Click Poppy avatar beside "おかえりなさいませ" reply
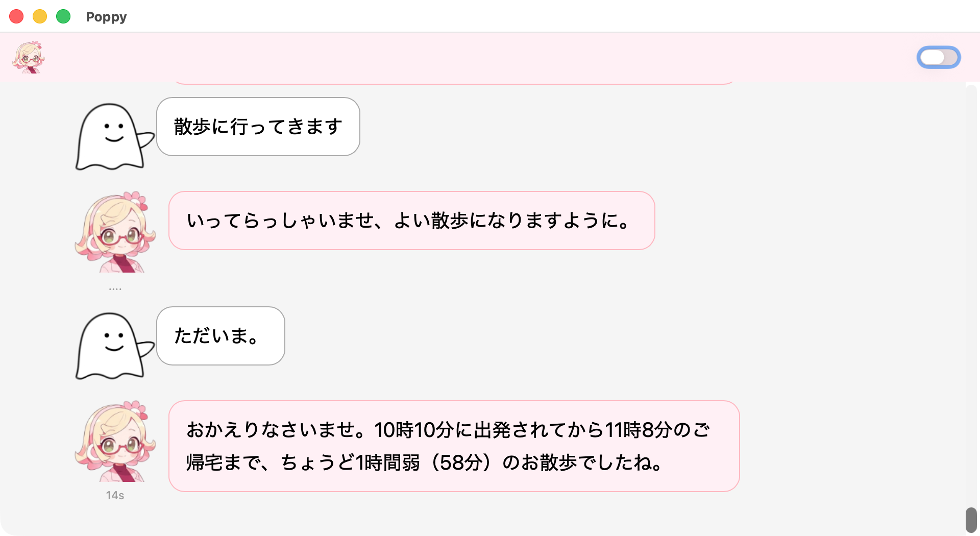The height and width of the screenshot is (536, 980). (x=115, y=442)
